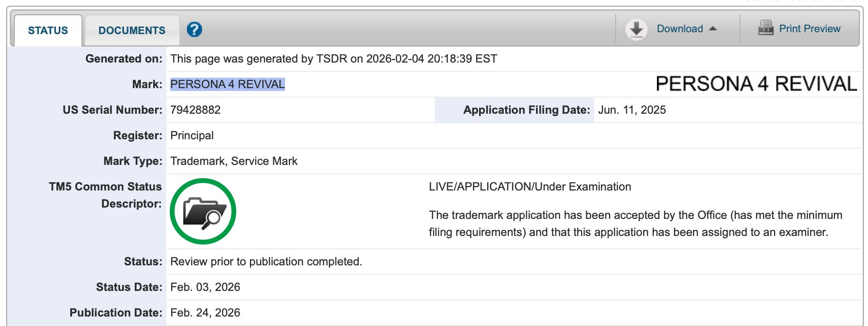The width and height of the screenshot is (868, 326).
Task: Click the 'US Serial Number:' label
Action: click(112, 110)
